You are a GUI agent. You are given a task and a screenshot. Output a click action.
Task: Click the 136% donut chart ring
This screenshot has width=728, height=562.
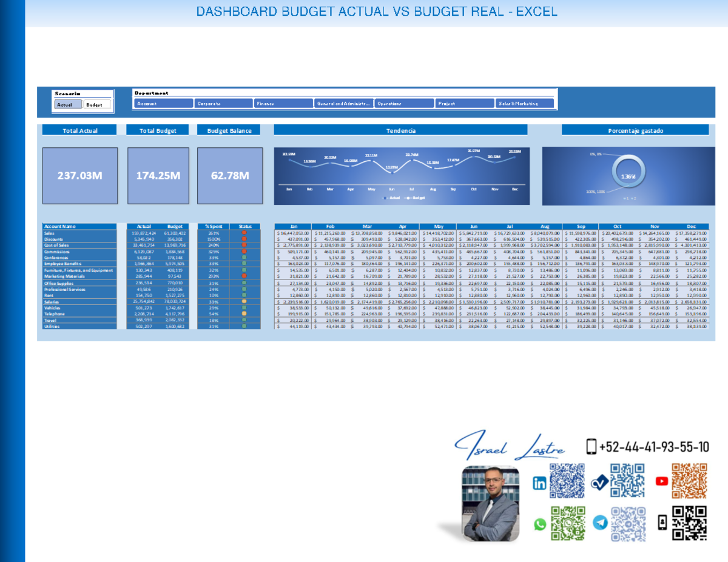coord(629,172)
